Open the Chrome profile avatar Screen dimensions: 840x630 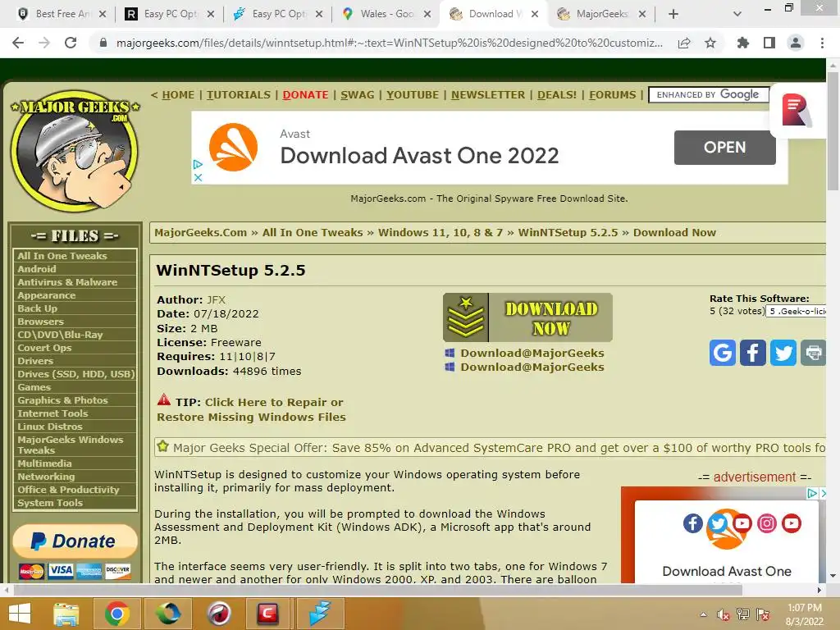tap(796, 43)
